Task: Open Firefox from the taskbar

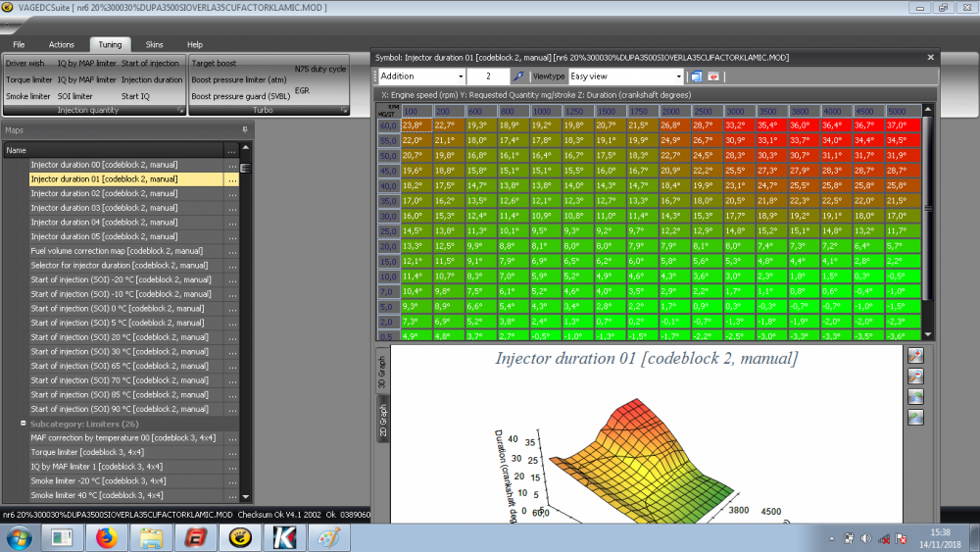Action: tap(106, 537)
